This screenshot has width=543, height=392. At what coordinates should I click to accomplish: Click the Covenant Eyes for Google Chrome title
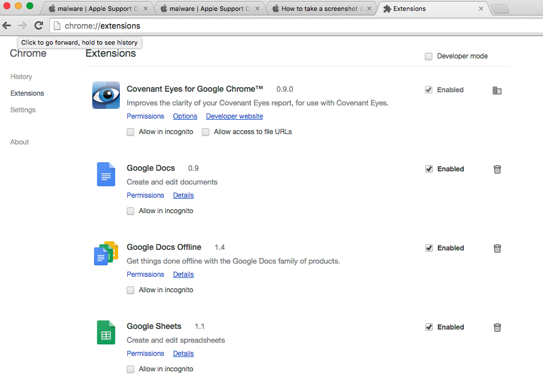(x=194, y=89)
